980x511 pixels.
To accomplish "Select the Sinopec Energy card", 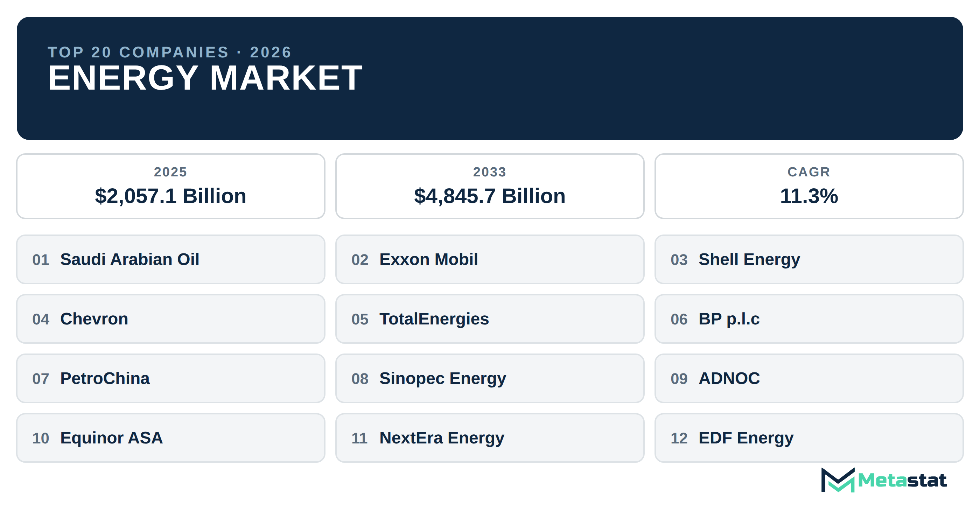I will tap(490, 379).
